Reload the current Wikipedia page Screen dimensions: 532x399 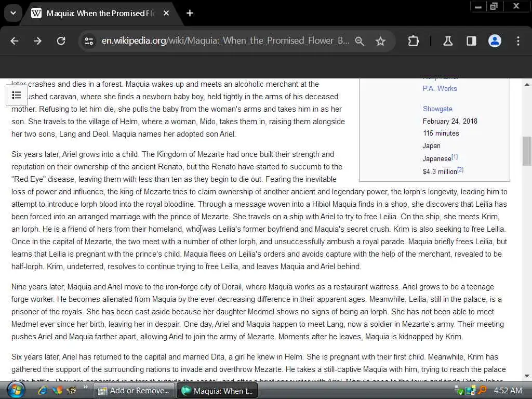pos(61,41)
